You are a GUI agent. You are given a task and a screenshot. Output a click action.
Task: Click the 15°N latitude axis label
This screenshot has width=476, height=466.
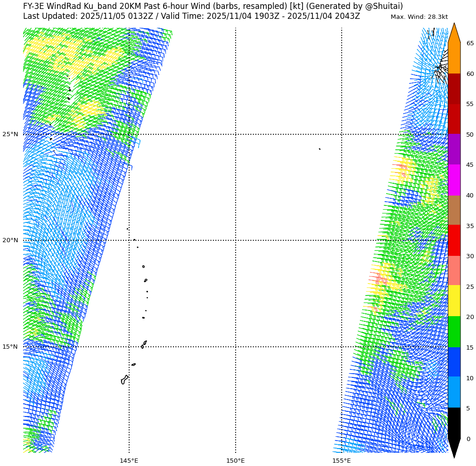tap(10, 347)
